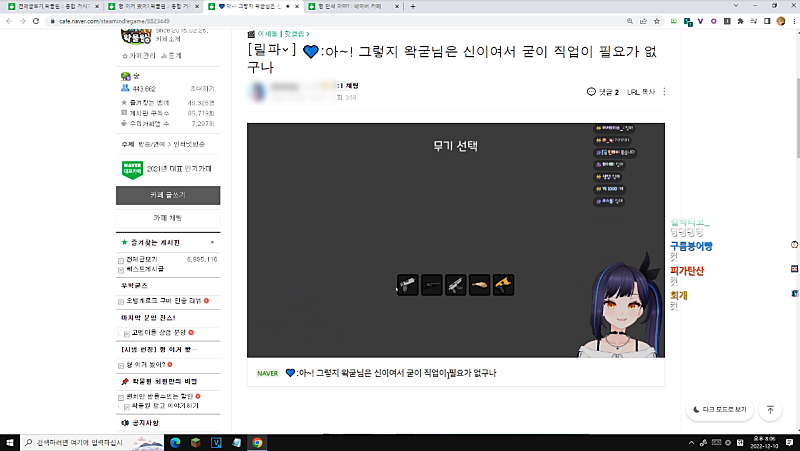Click the Windows taskbar search box
This screenshot has width=800, height=451.
click(x=92, y=442)
